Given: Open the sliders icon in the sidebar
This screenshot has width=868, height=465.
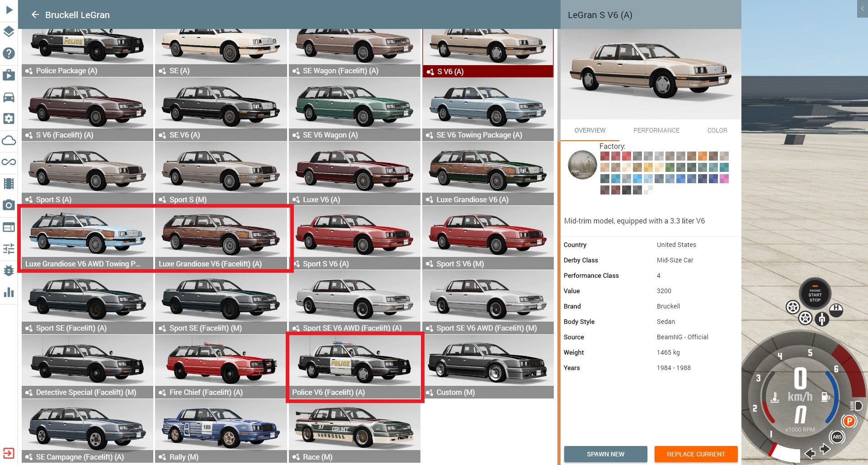Looking at the screenshot, I should click(9, 249).
